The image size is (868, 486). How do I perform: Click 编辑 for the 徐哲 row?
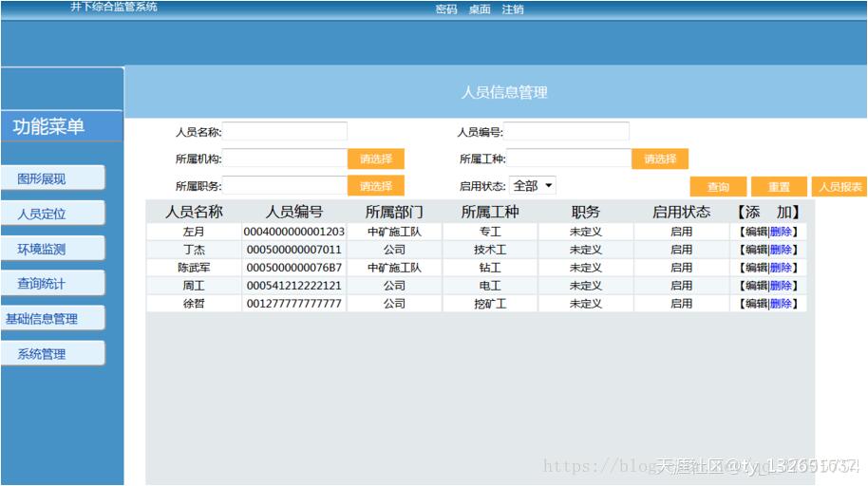pos(756,304)
